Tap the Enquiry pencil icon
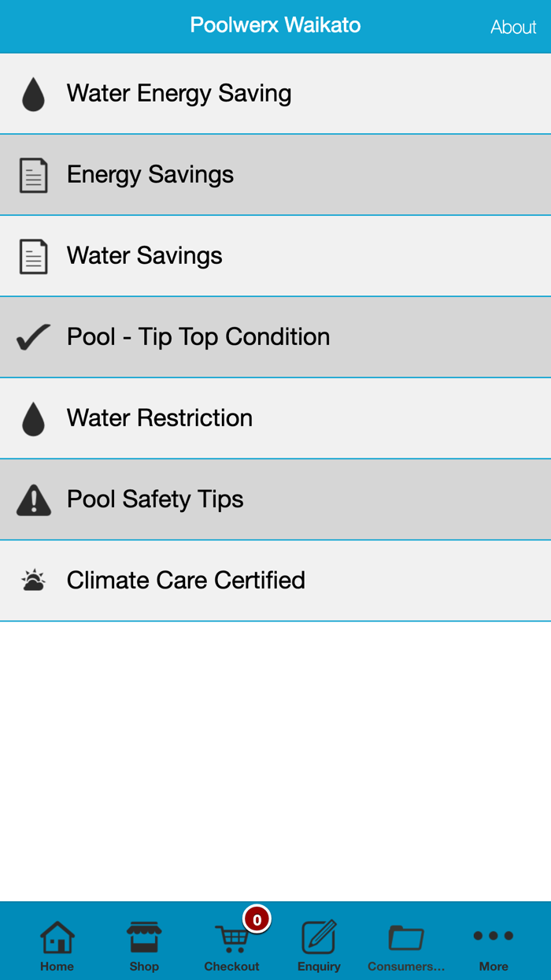Screen dimensions: 551x980 coord(319,937)
